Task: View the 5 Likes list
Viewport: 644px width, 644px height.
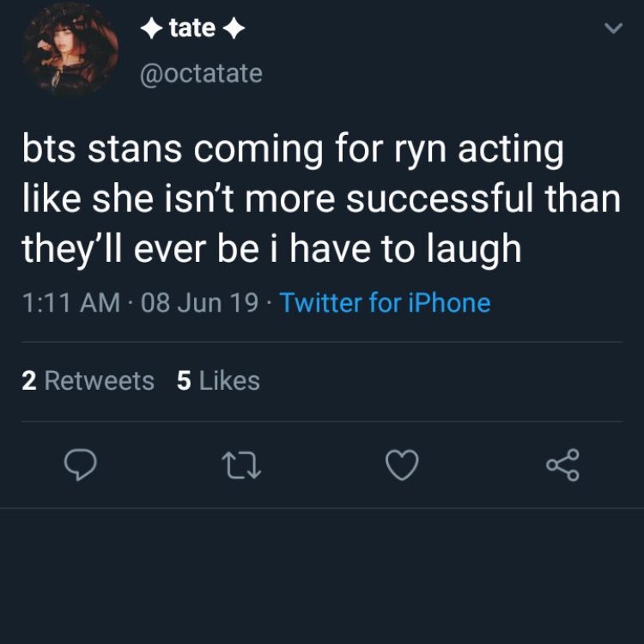Action: pyautogui.click(x=218, y=380)
